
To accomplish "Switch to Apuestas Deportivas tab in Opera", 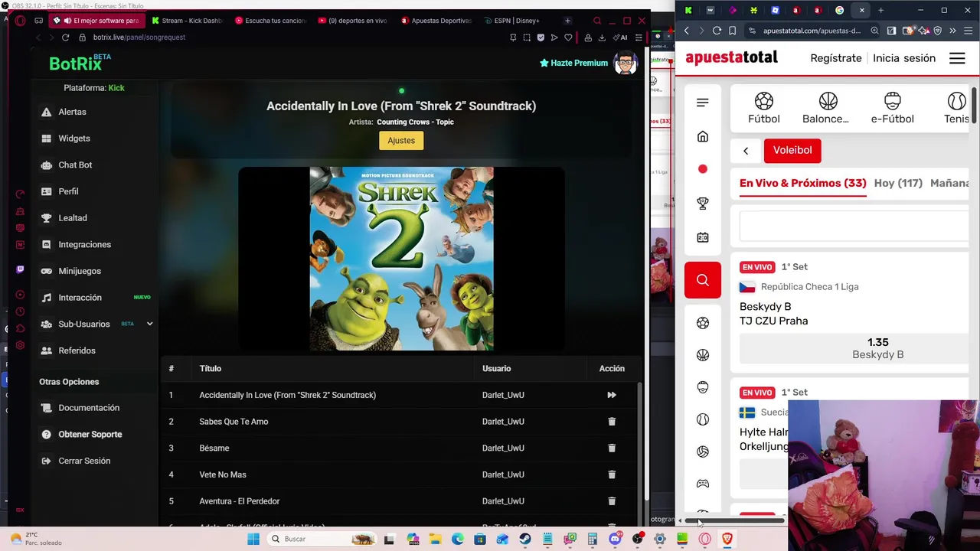I will pyautogui.click(x=436, y=21).
